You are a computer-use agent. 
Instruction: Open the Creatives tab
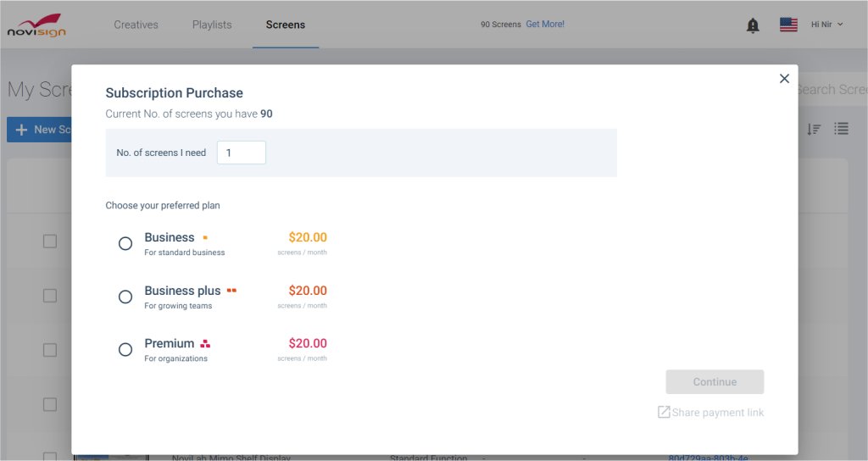tap(136, 25)
